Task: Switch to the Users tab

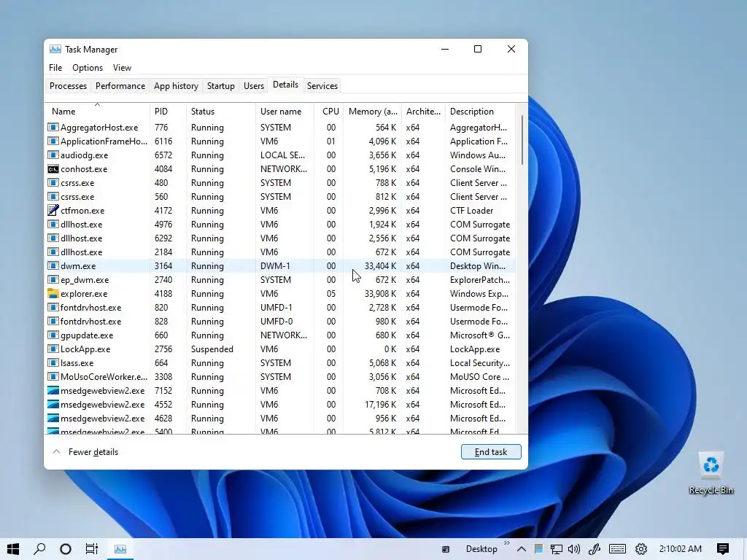Action: pos(253,86)
